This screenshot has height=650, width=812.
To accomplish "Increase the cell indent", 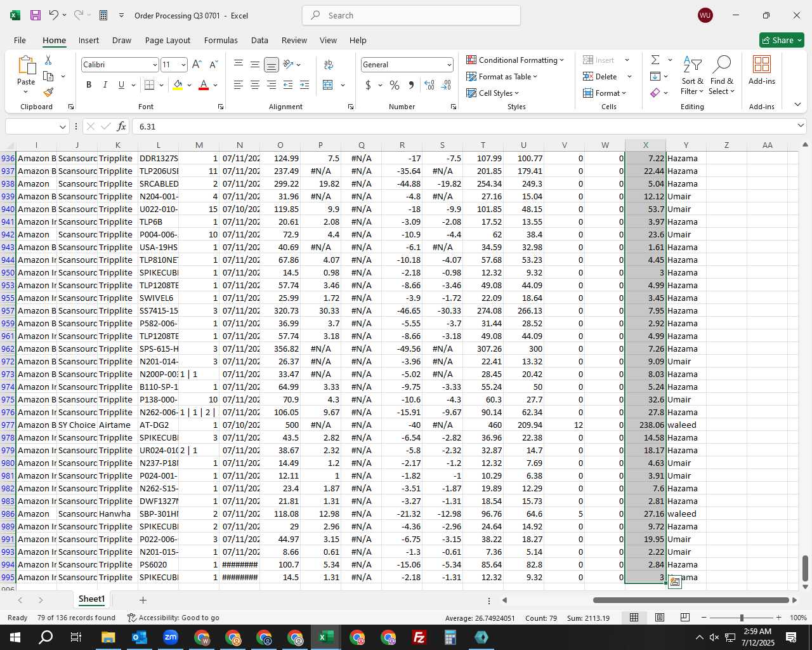I will pyautogui.click(x=304, y=85).
